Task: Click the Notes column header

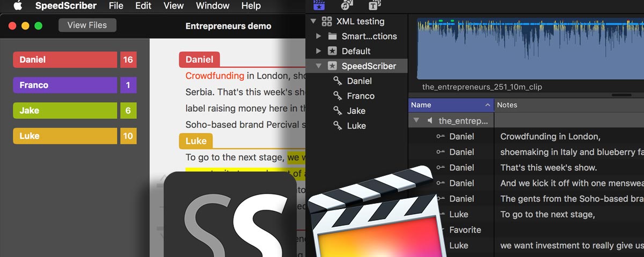Action: [x=569, y=105]
